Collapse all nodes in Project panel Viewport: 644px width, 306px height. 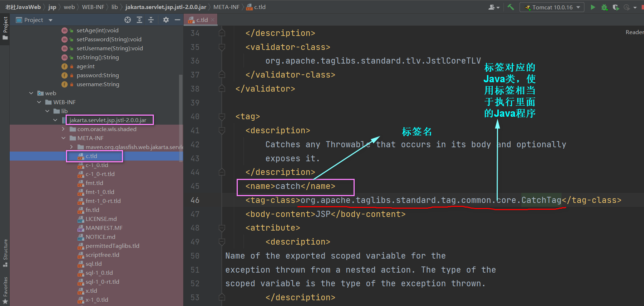[151, 20]
